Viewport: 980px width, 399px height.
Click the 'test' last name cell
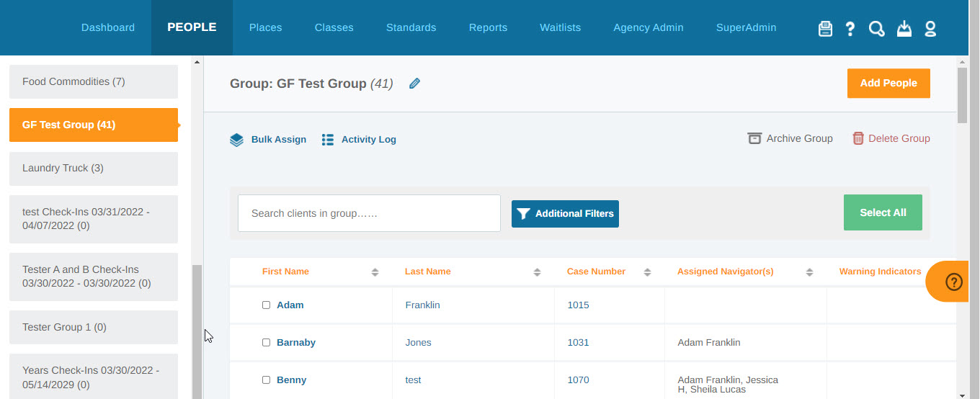413,380
